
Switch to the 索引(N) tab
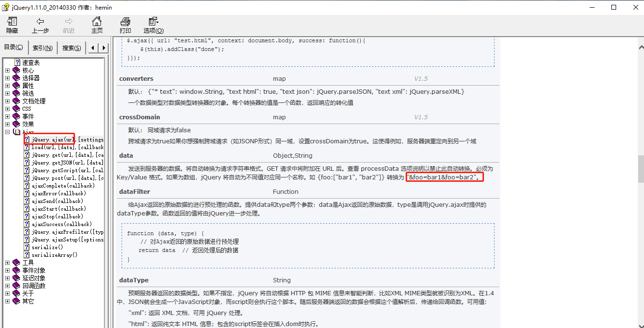pyautogui.click(x=43, y=48)
